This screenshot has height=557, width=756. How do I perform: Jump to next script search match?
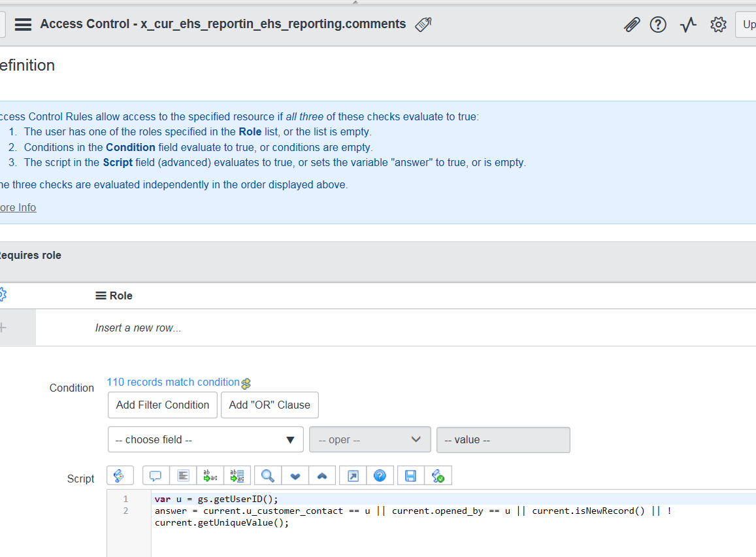click(x=295, y=475)
